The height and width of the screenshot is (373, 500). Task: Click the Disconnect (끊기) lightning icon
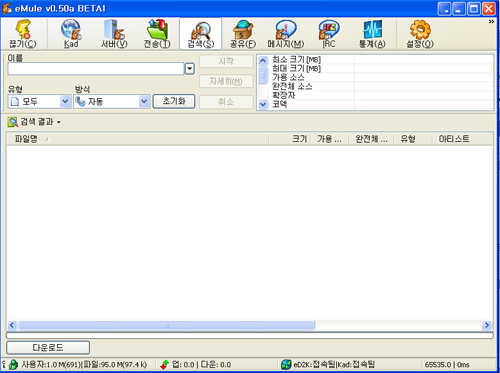(23, 34)
